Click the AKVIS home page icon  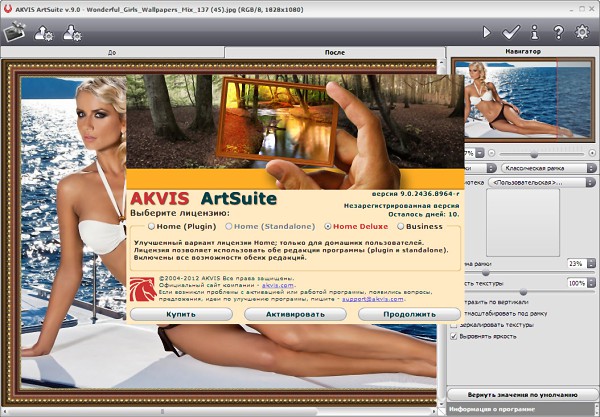[14, 32]
